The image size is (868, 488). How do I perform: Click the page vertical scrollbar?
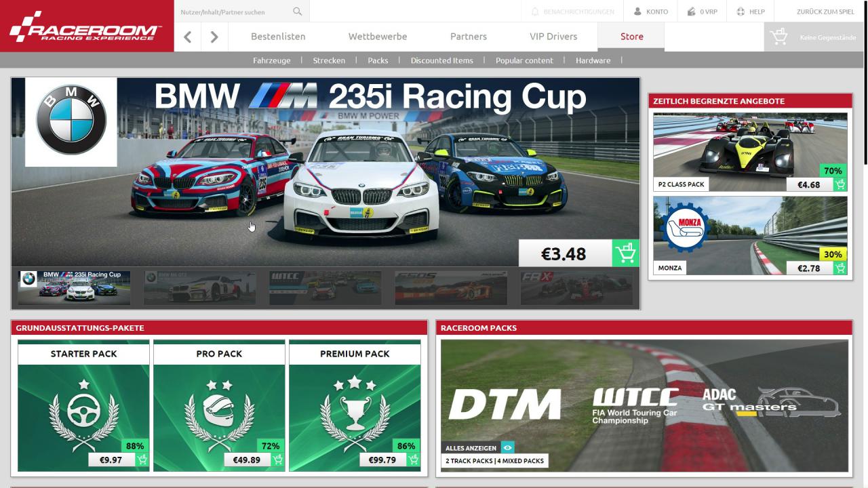(x=865, y=81)
